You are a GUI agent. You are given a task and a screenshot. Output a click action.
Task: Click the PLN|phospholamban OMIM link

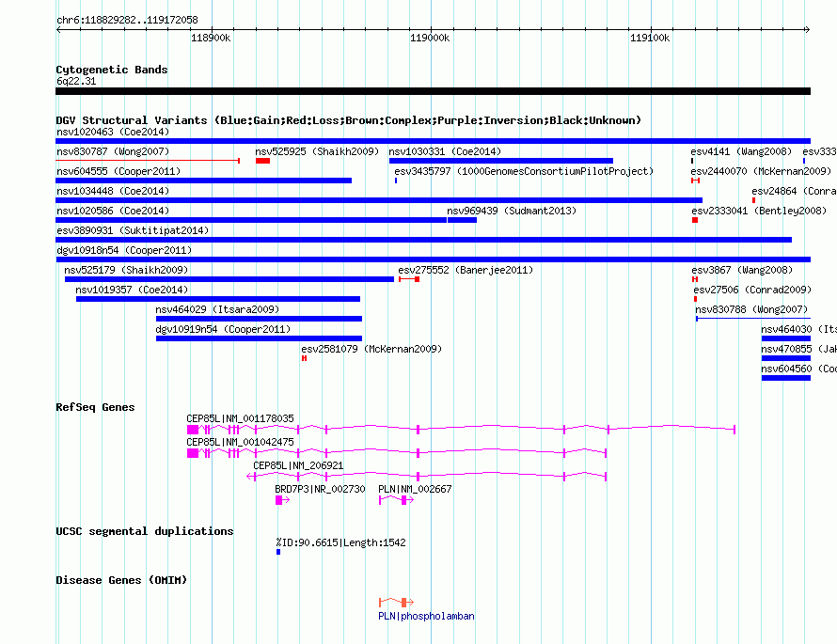click(426, 616)
